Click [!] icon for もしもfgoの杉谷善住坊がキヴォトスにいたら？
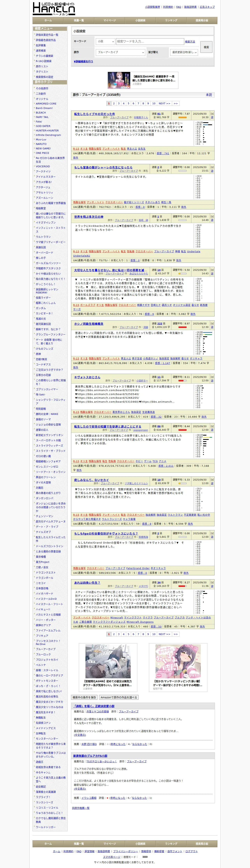250x868 pixels. click(212, 533)
